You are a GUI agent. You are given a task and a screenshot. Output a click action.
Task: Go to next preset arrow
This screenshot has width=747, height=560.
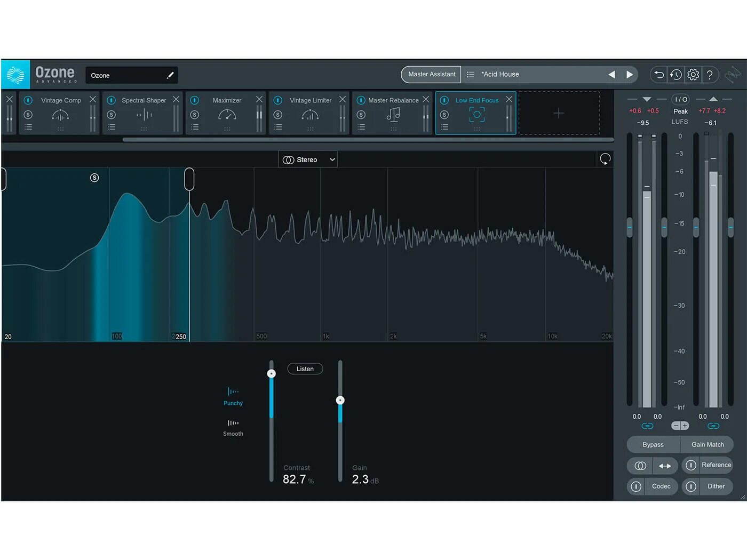tap(630, 75)
